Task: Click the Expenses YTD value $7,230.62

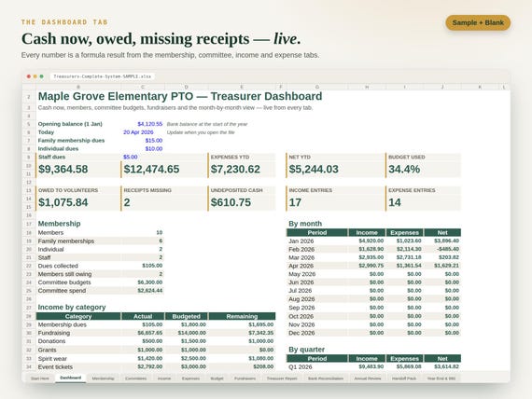Action: (235, 169)
